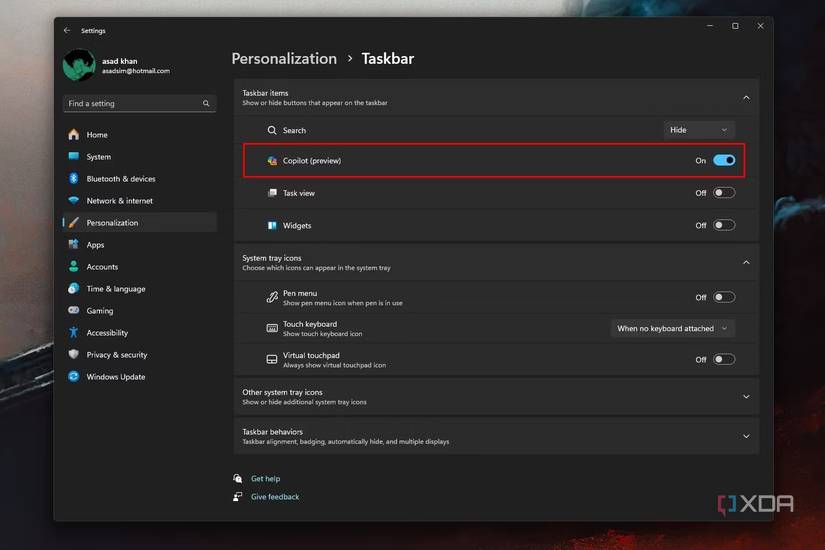
Task: Open the When no keyboard attached dropdown
Action: 673,328
